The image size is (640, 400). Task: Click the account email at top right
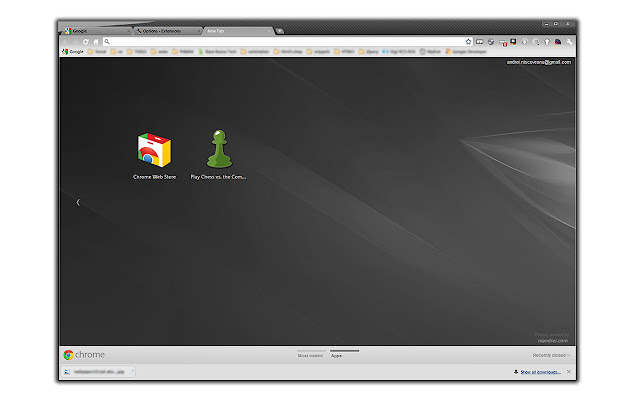click(539, 62)
